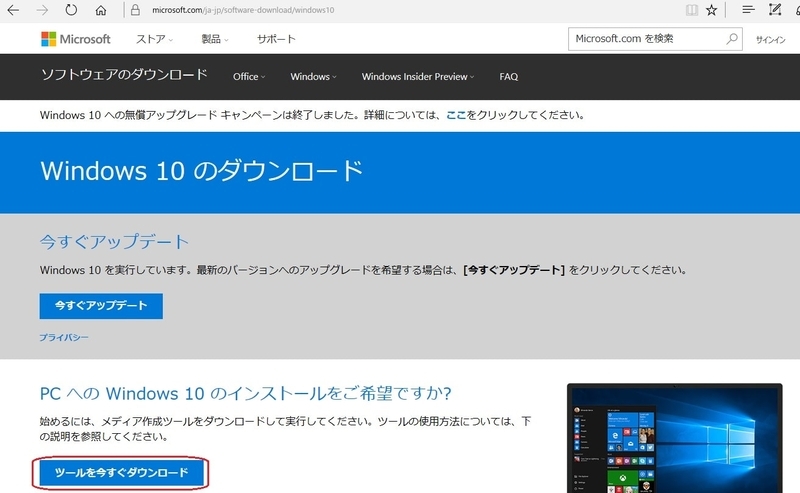The image size is (800, 493).
Task: Open reading view book icon
Action: [691, 10]
